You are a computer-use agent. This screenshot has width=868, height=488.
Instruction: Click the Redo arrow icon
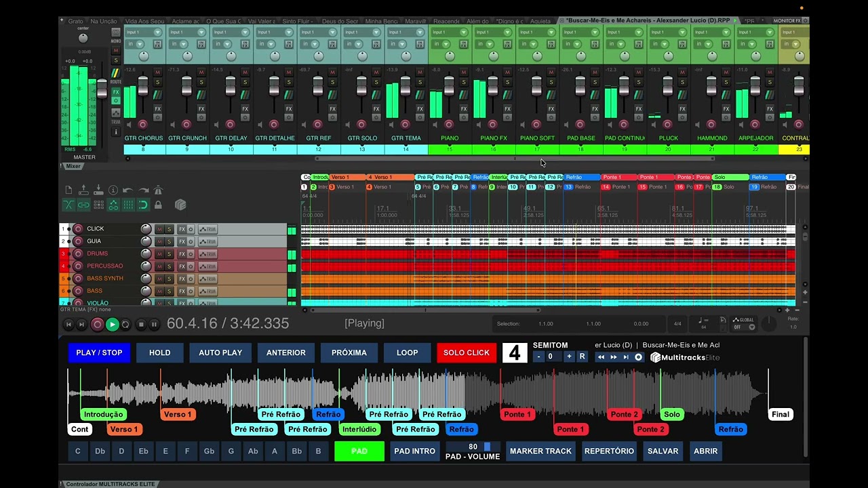tap(143, 190)
